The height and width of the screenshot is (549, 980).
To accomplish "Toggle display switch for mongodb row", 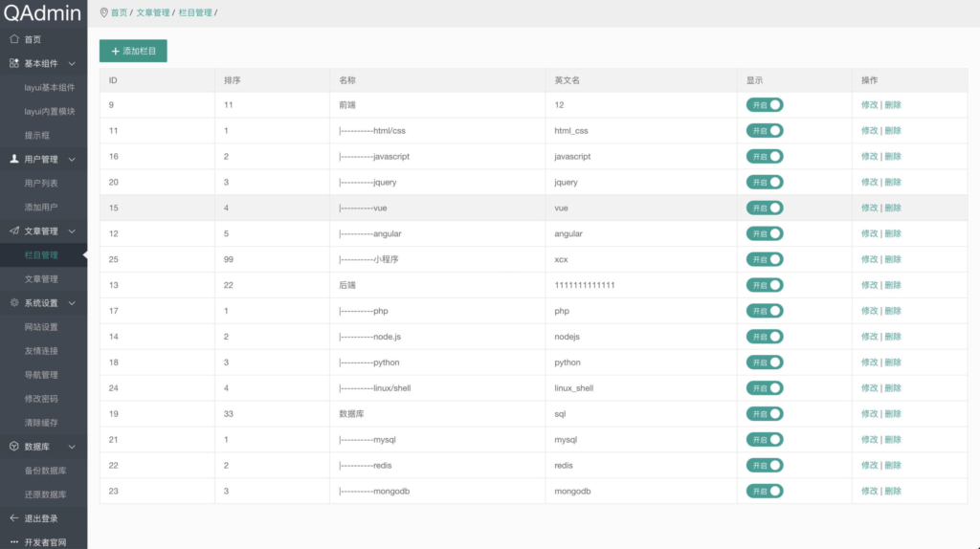I will (765, 491).
